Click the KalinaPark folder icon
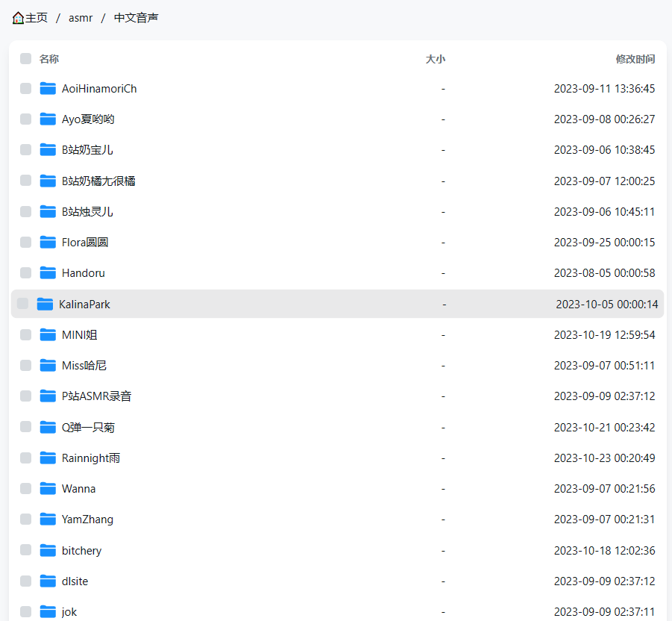Screen dimensions: 672x621 click(45, 304)
